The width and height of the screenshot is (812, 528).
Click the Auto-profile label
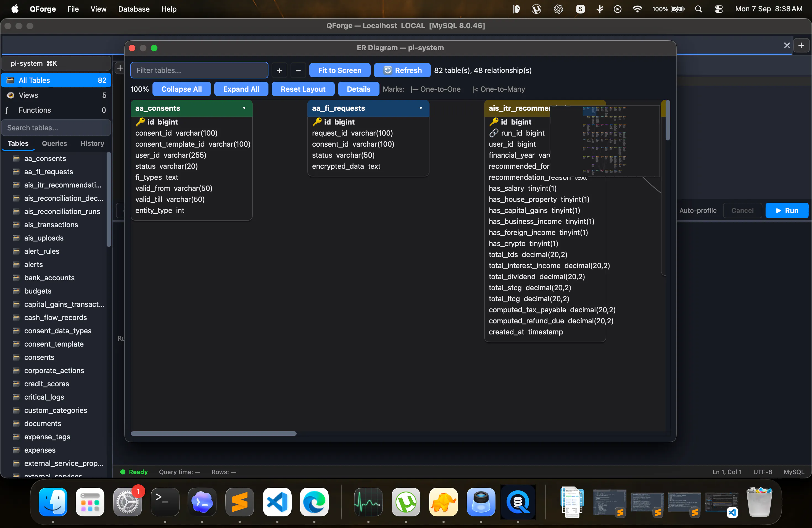pyautogui.click(x=698, y=211)
